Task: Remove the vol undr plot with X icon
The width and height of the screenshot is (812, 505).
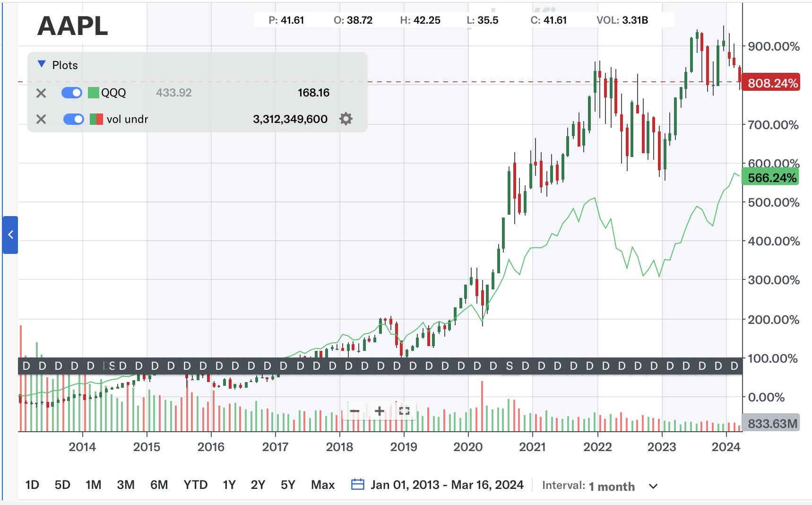Action: click(x=41, y=119)
